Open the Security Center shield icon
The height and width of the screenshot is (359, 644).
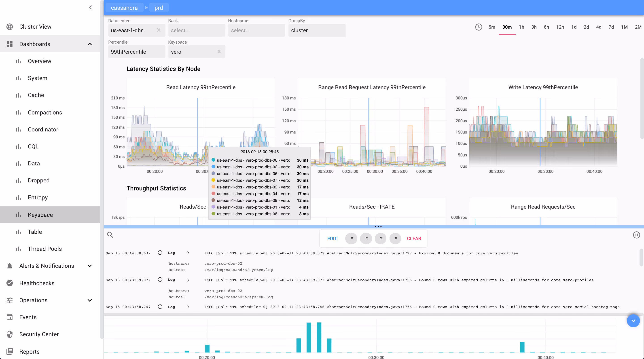click(x=10, y=334)
